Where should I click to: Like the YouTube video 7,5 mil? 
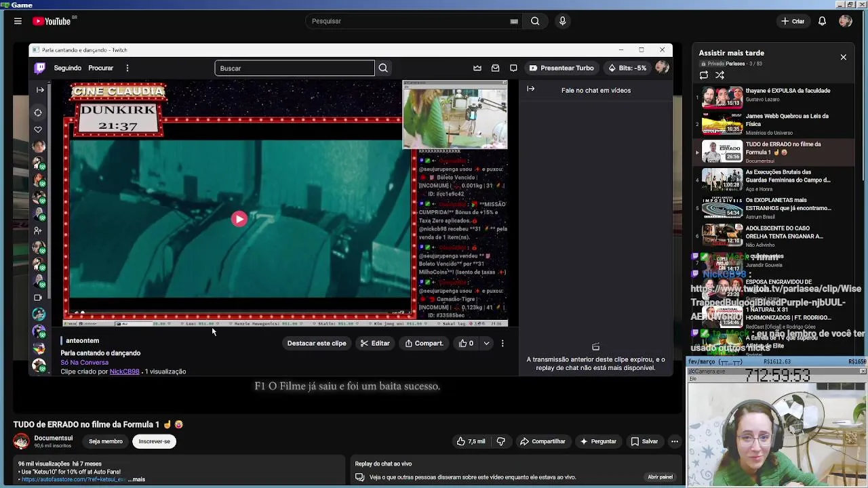point(471,441)
